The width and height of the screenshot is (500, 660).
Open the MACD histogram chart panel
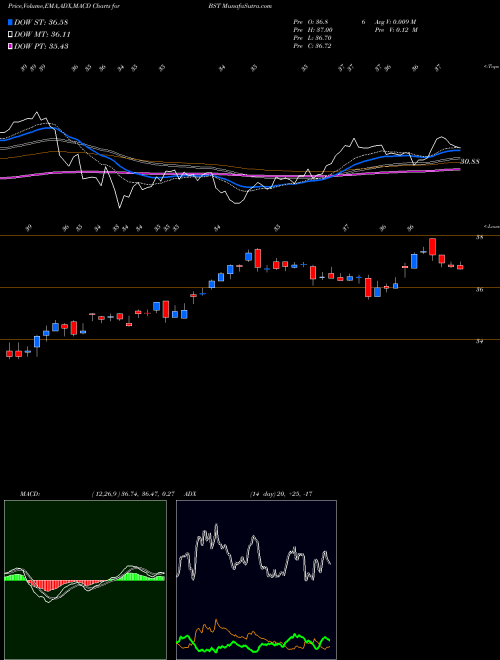click(85, 580)
